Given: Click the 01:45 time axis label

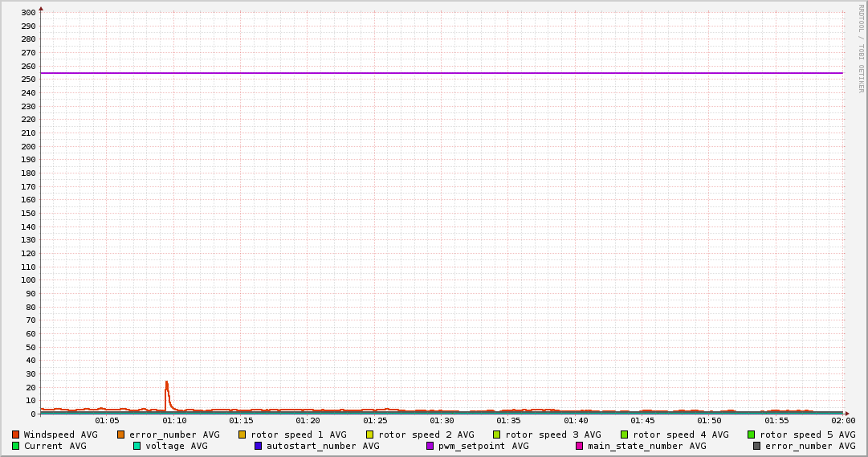Looking at the screenshot, I should point(642,421).
